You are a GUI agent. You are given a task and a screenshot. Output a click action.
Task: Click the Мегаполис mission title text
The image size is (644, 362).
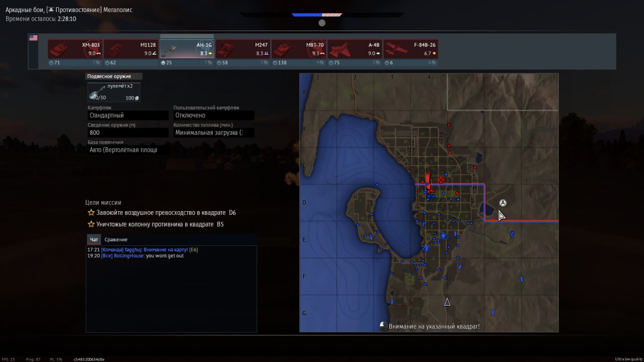(118, 10)
